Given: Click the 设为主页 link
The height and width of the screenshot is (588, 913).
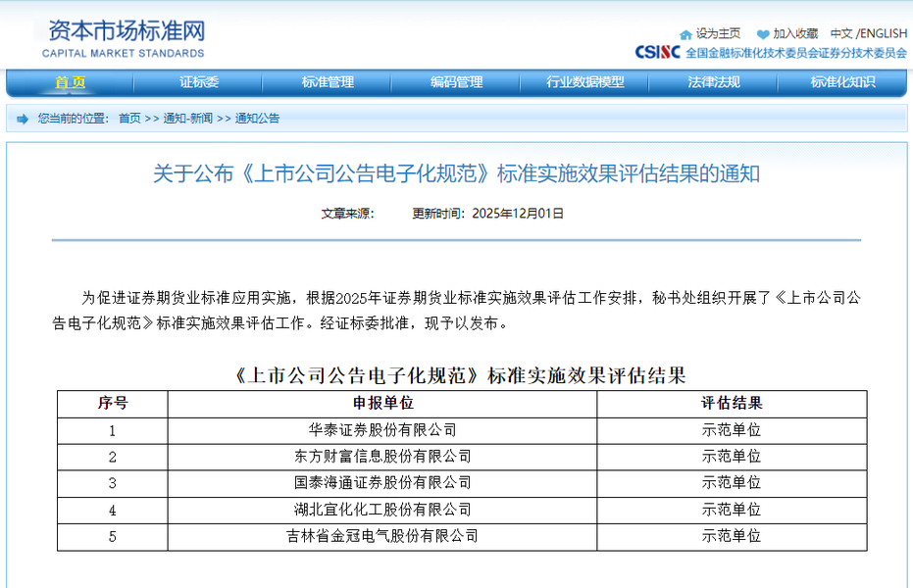Looking at the screenshot, I should tap(718, 33).
